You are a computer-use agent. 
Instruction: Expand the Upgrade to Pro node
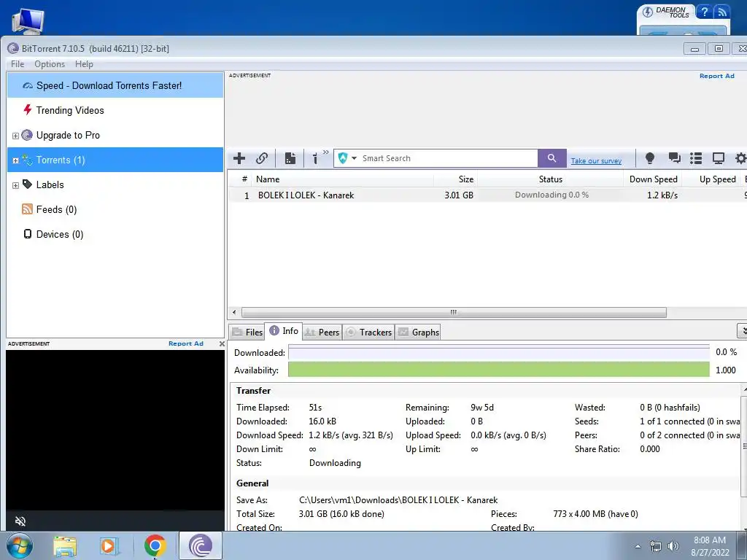pyautogui.click(x=15, y=136)
